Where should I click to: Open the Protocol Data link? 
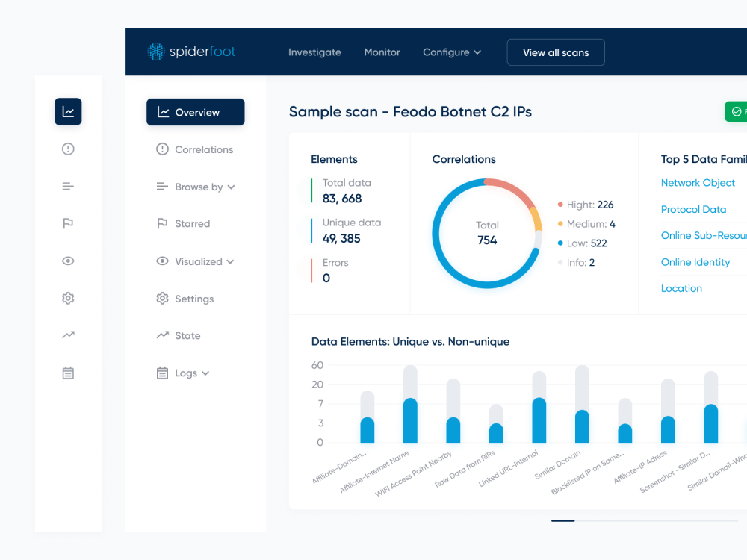694,210
